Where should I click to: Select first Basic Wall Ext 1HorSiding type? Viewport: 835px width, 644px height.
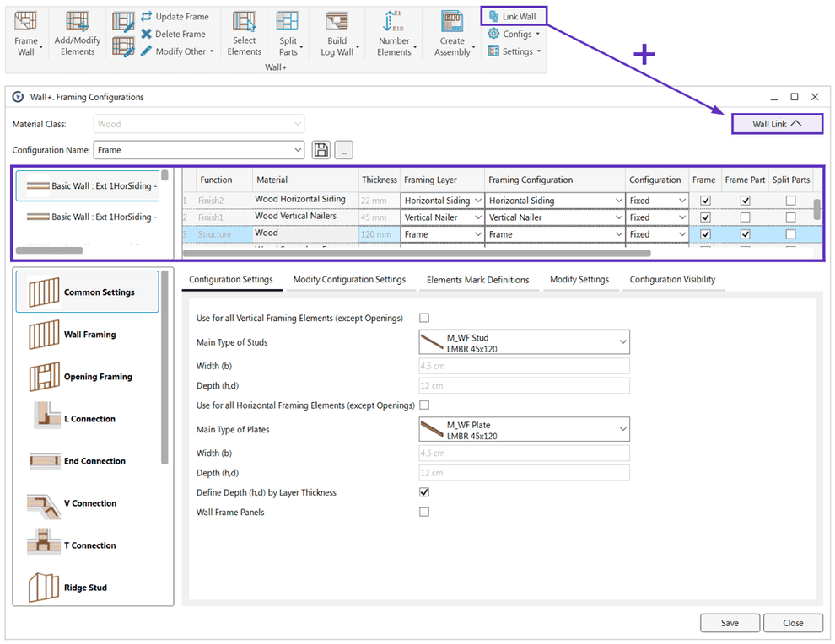[x=88, y=185]
